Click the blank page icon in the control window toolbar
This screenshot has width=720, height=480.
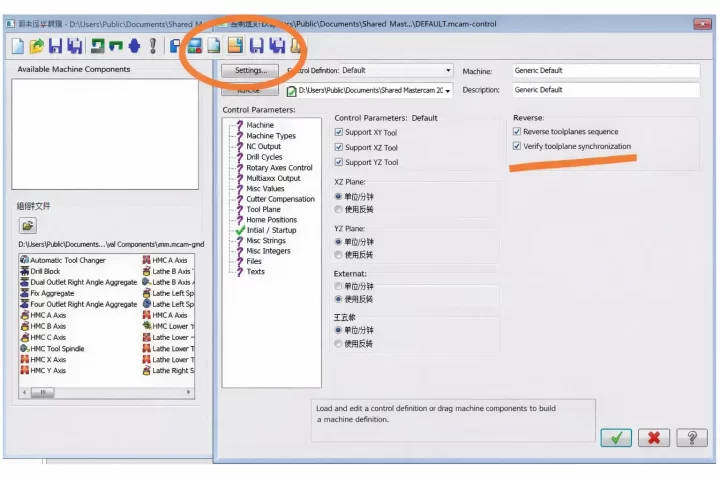coord(214,46)
